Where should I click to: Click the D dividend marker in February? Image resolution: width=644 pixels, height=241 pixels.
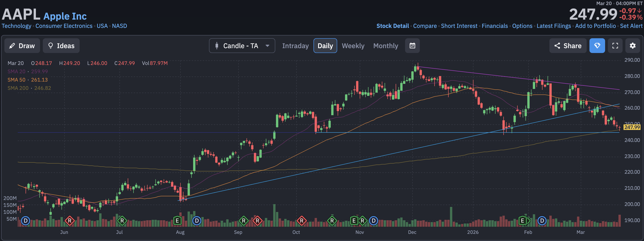click(x=542, y=221)
